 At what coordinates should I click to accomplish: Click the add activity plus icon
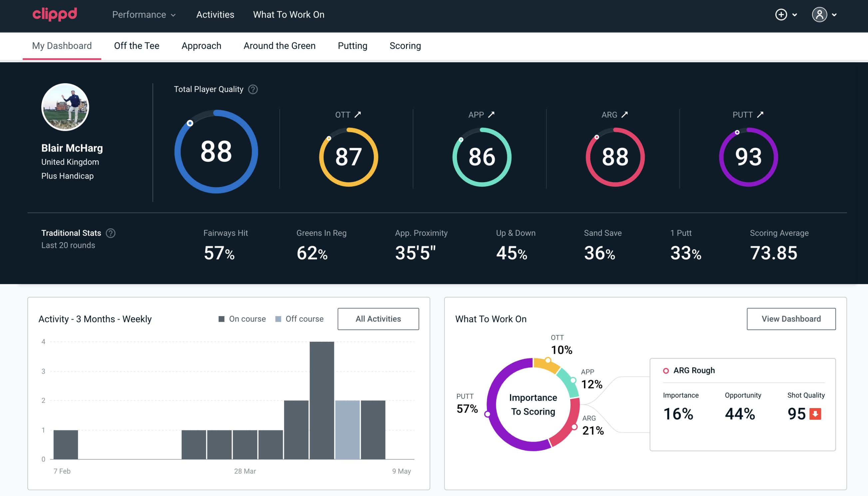(781, 15)
